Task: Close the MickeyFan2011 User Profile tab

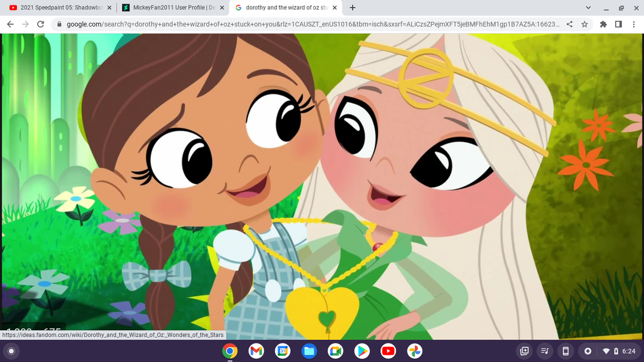Action: coord(222,8)
